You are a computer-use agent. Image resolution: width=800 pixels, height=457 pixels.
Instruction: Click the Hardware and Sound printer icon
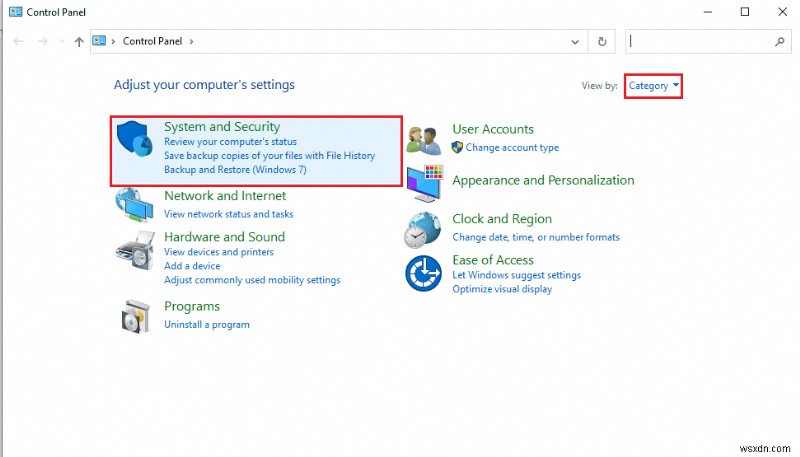[x=134, y=248]
